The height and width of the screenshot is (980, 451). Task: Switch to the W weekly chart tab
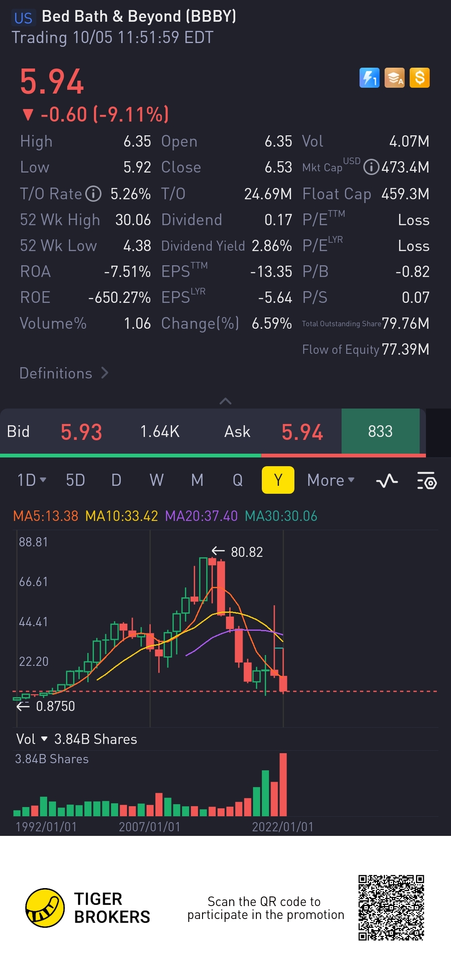pos(157,480)
